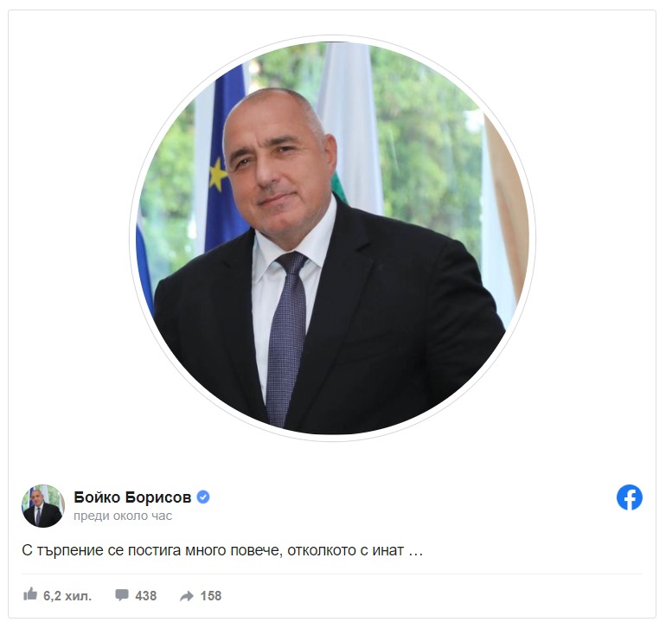672x622 pixels.
Task: Click the white-green flag behind the man
Action: point(349,129)
